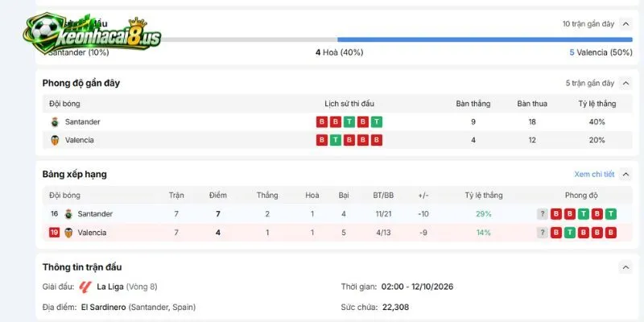644x322 pixels.
Task: Click the gray question mark badge in Santander standings form
Action: (x=543, y=214)
